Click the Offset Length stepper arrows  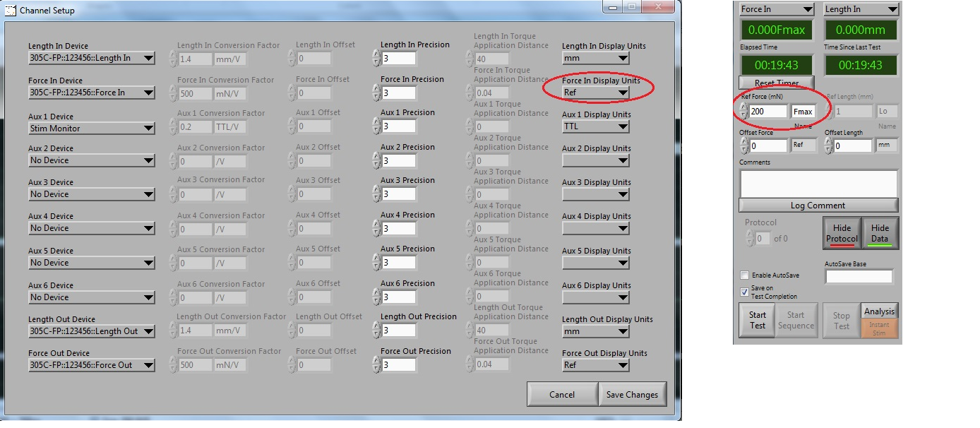(x=828, y=145)
